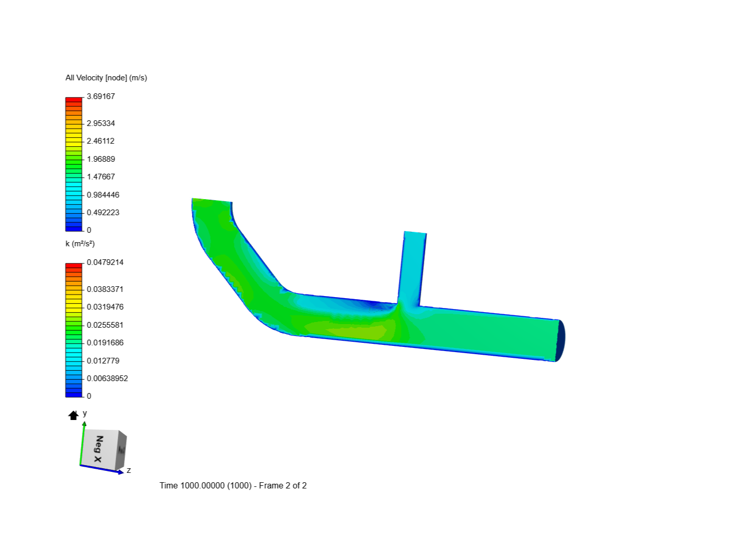Screen dimensions: 747x560
Task: Select the k (m²/s²) legend title
Action: click(80, 244)
